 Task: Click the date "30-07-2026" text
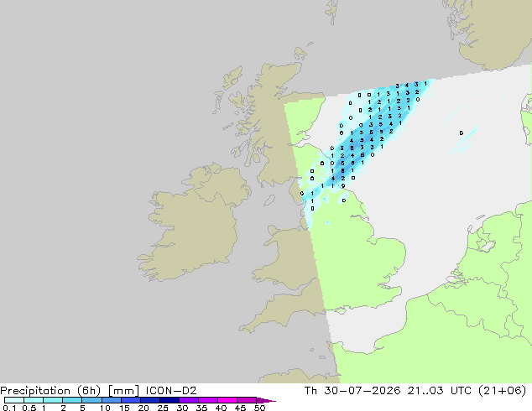pos(362,391)
